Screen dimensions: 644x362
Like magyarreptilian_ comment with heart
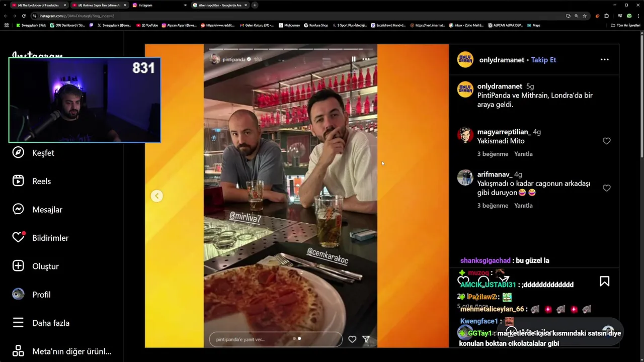606,141
